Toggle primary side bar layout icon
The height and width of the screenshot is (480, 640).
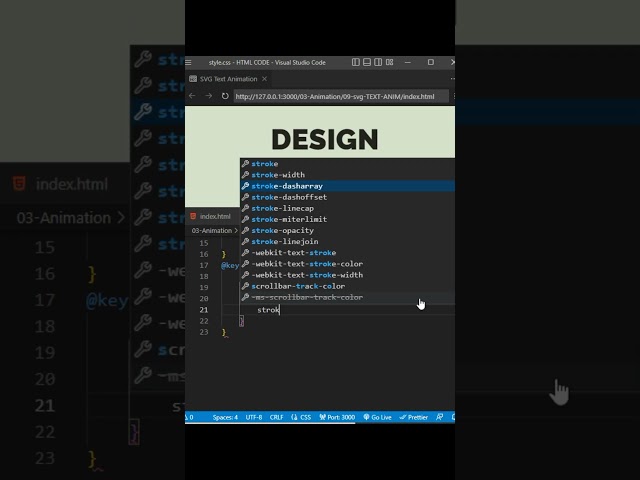(356, 62)
